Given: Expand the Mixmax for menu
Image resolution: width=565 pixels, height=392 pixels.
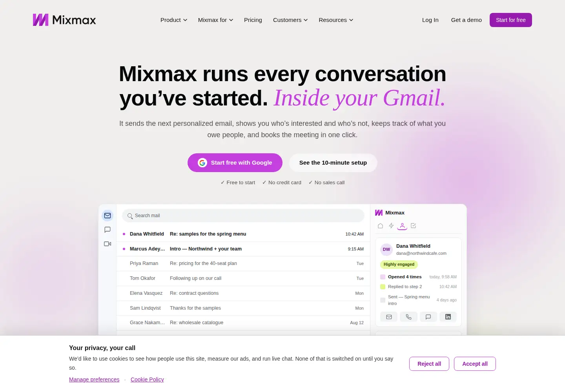Looking at the screenshot, I should pyautogui.click(x=215, y=20).
